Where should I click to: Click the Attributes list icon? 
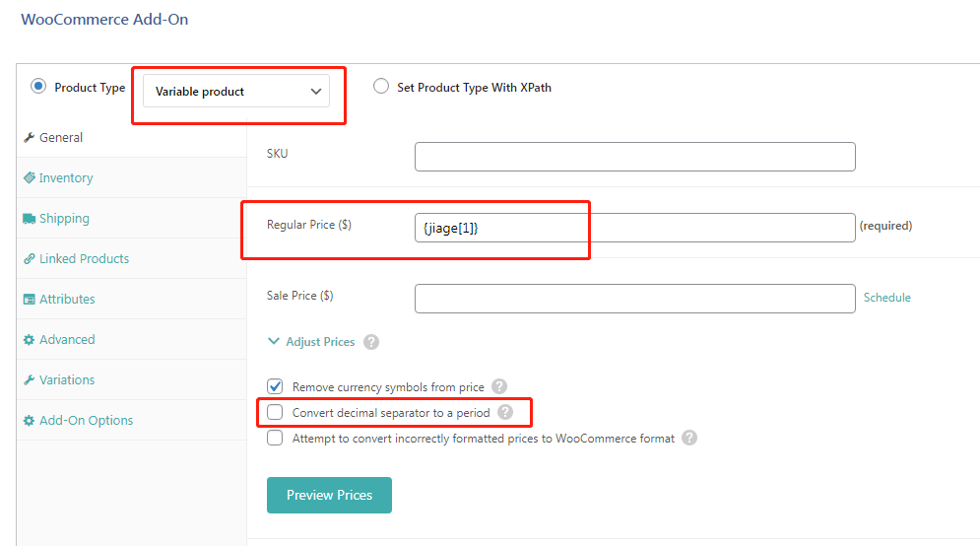29,300
